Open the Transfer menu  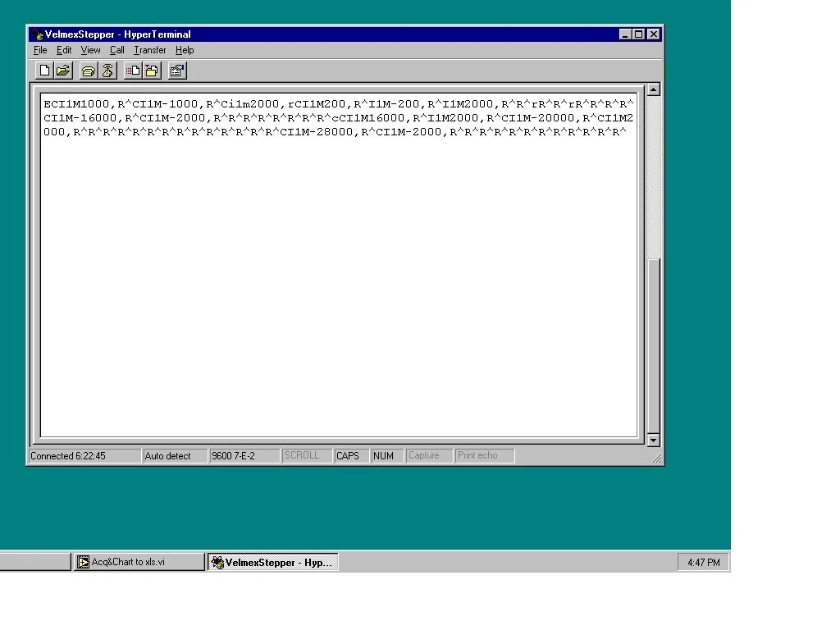click(x=150, y=50)
